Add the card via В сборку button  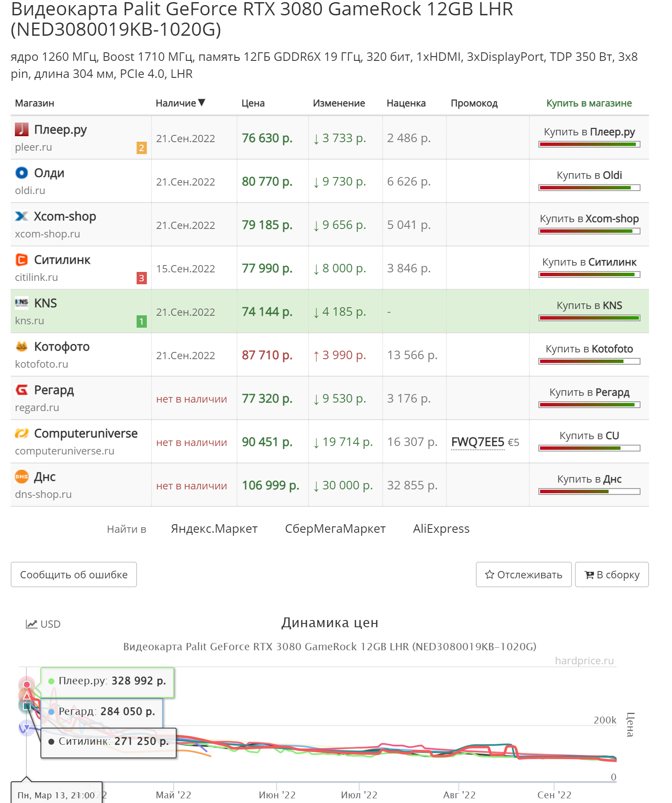click(612, 575)
